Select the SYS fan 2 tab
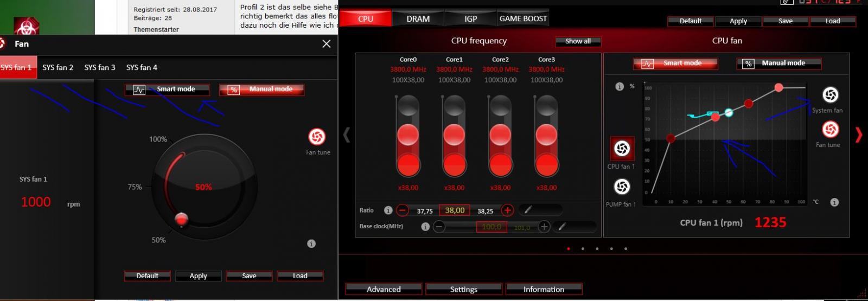The image size is (868, 301). (x=58, y=67)
